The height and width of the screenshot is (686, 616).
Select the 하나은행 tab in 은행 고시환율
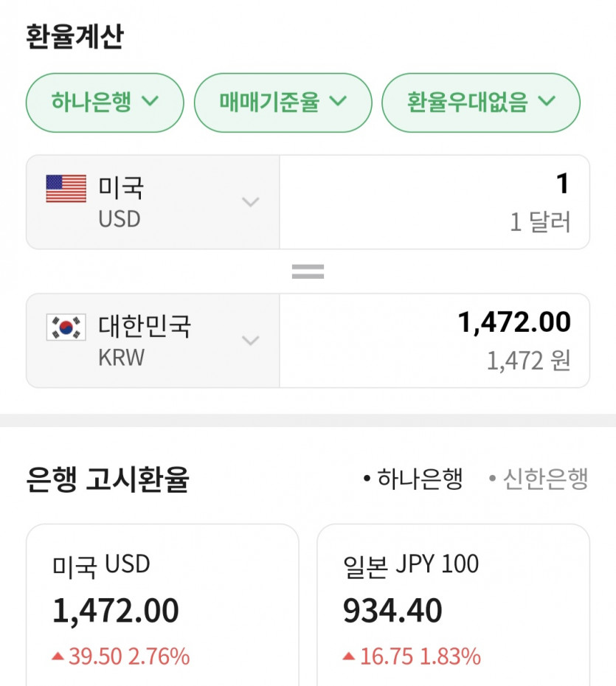413,479
